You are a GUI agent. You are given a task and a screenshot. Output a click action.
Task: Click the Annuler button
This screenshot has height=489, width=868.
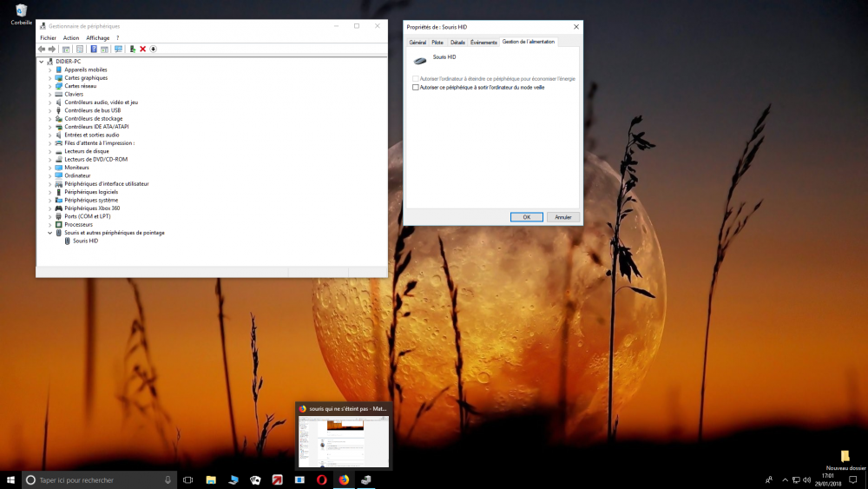tap(562, 217)
